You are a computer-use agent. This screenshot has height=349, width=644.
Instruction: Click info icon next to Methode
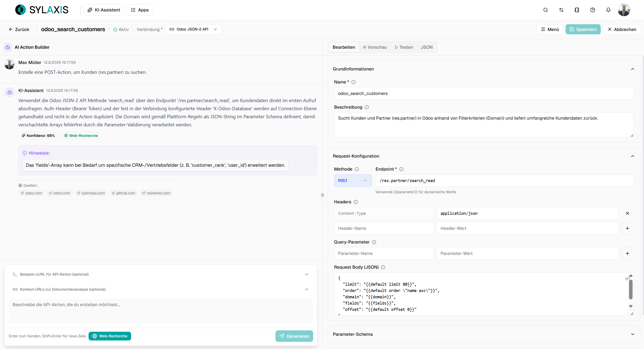(357, 169)
